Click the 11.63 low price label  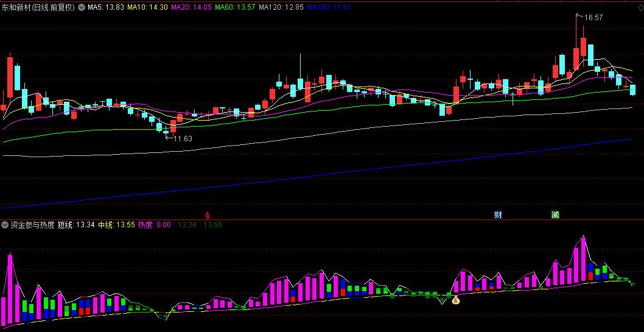[x=183, y=139]
